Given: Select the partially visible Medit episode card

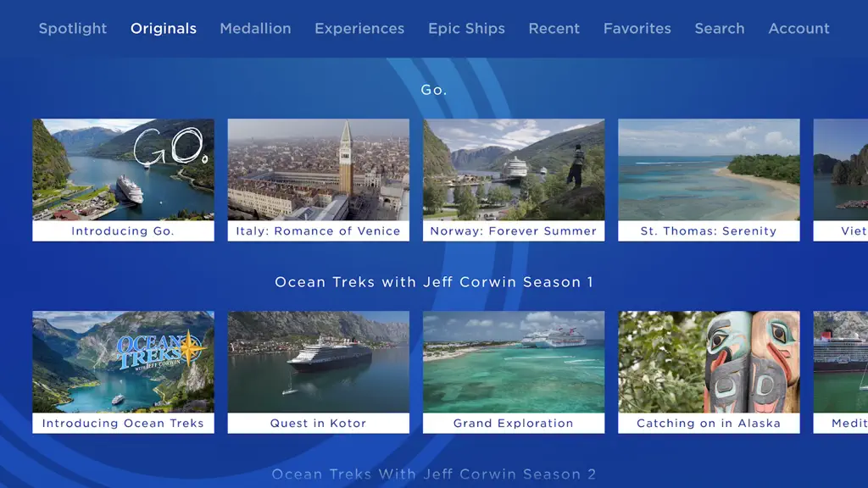Looking at the screenshot, I should pyautogui.click(x=840, y=372).
